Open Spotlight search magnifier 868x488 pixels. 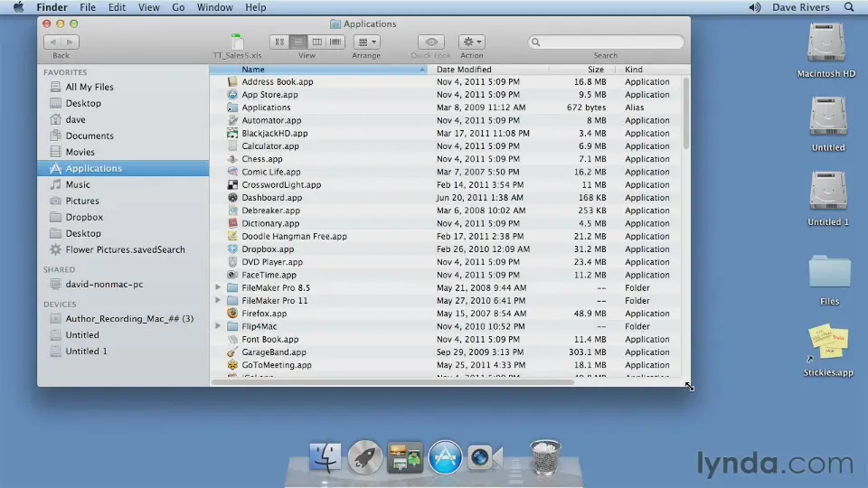(849, 7)
